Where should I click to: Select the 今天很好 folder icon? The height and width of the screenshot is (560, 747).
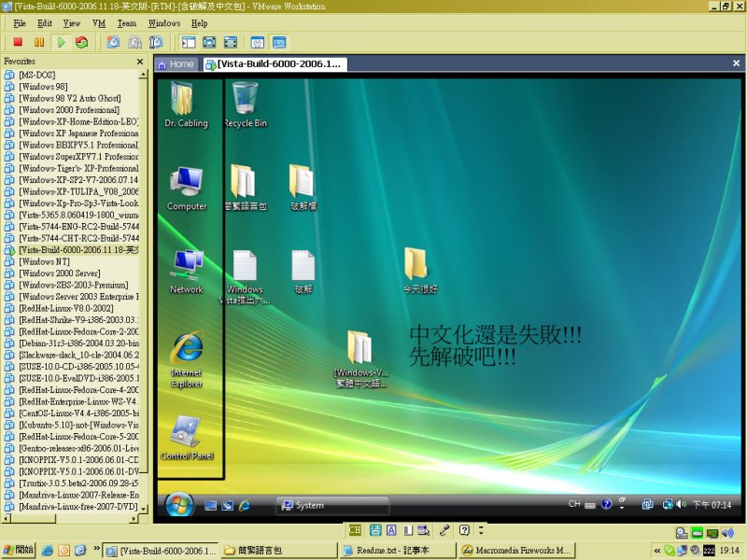419,271
